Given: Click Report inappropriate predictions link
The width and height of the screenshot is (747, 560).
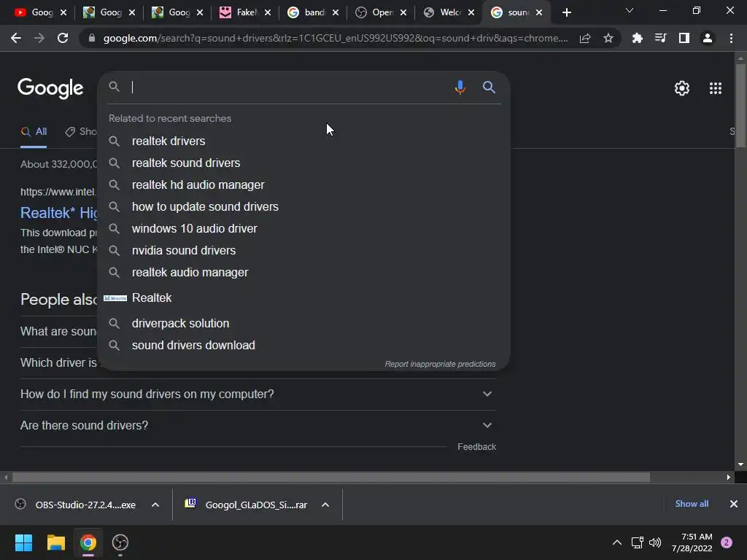Looking at the screenshot, I should [440, 364].
